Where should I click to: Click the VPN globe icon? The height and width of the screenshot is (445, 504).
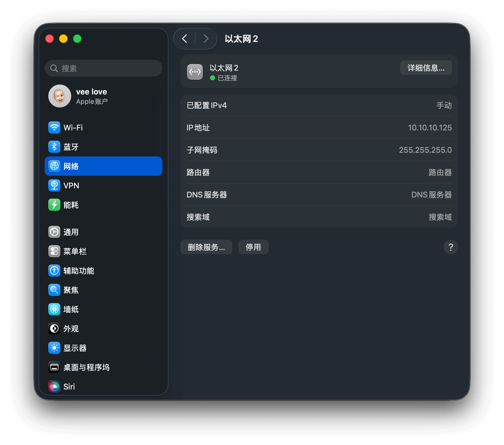click(x=54, y=185)
